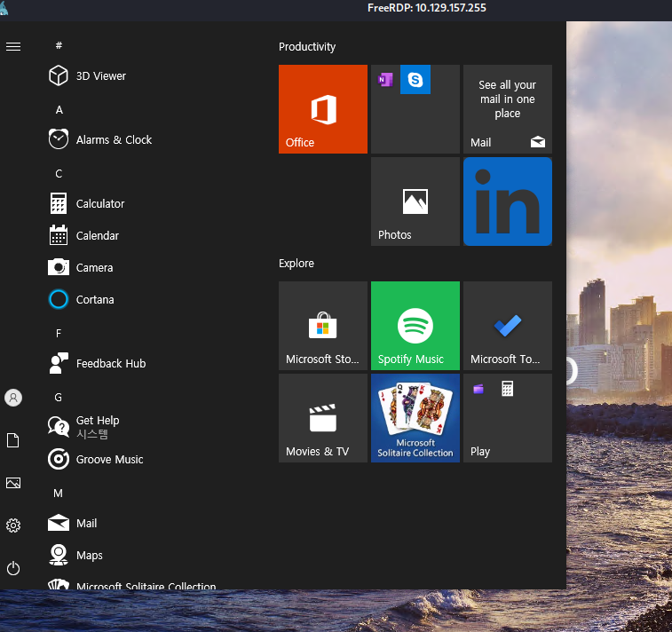
Task: Open the Documents sidebar icon
Action: click(13, 440)
